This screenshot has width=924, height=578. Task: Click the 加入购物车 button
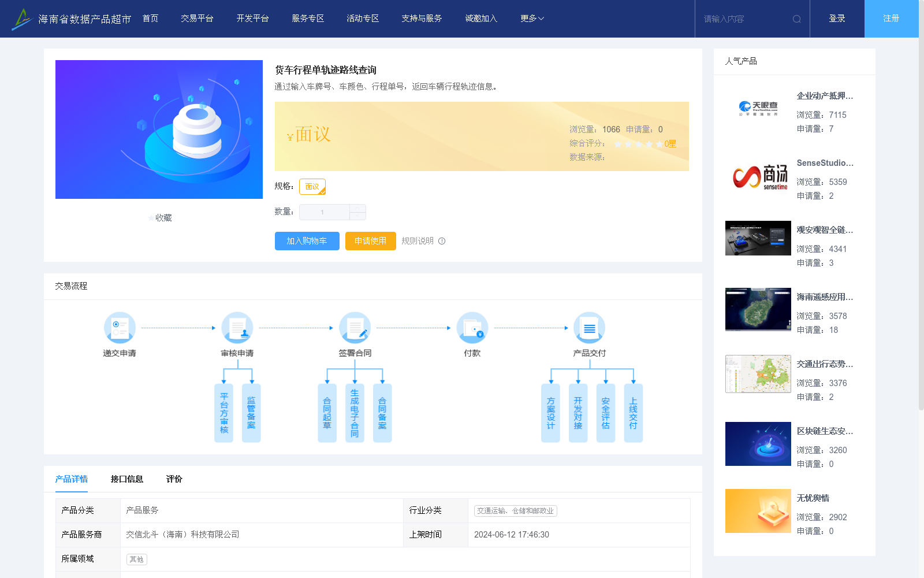[307, 241]
